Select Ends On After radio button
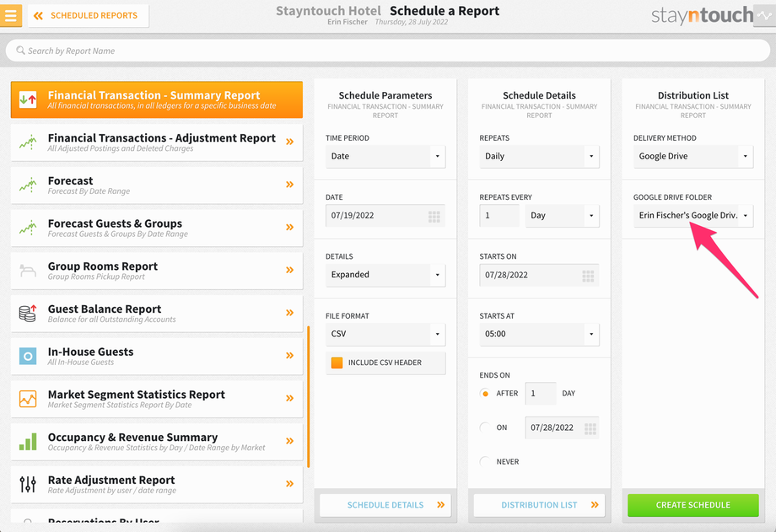The width and height of the screenshot is (776, 532). click(x=485, y=394)
